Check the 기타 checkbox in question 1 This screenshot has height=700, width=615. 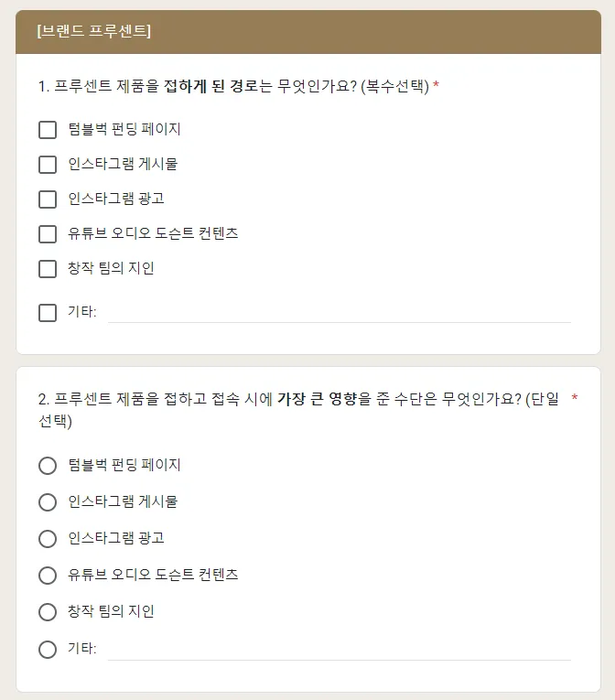[48, 313]
